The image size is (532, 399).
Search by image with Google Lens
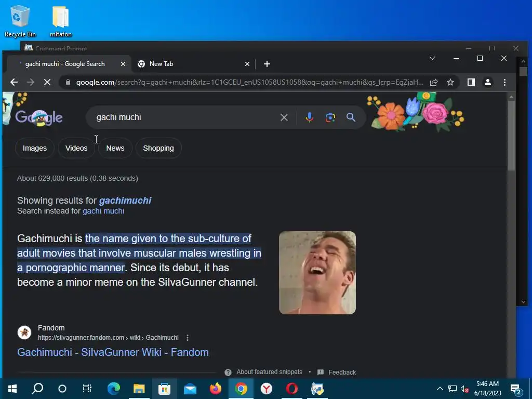click(x=330, y=117)
